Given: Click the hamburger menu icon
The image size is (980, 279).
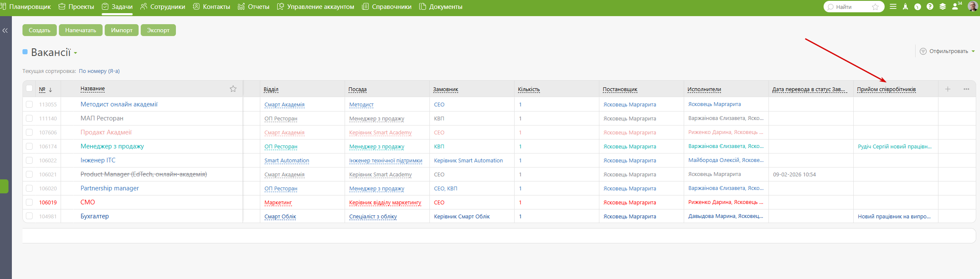Looking at the screenshot, I should click(893, 7).
